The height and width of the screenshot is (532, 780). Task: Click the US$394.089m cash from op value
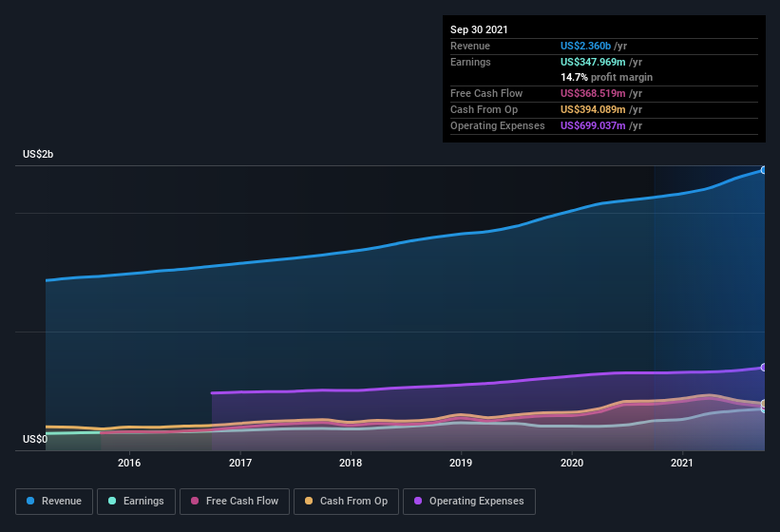(x=593, y=109)
